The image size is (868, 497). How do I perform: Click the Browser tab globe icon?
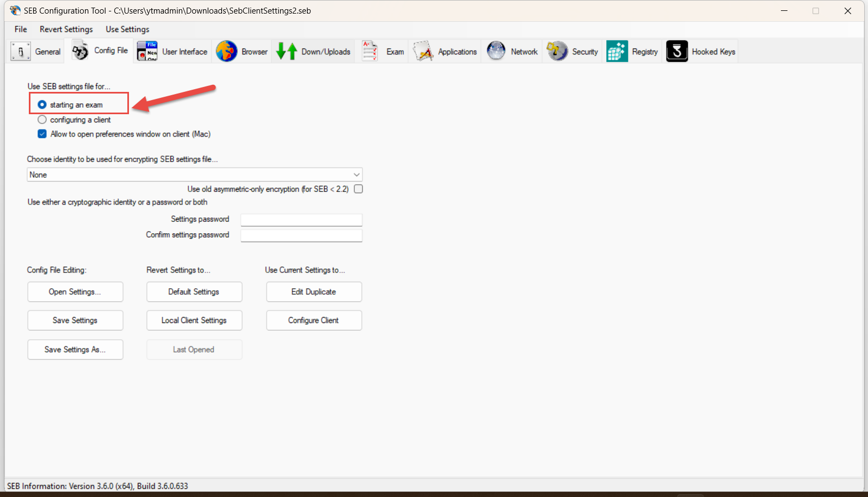(226, 52)
